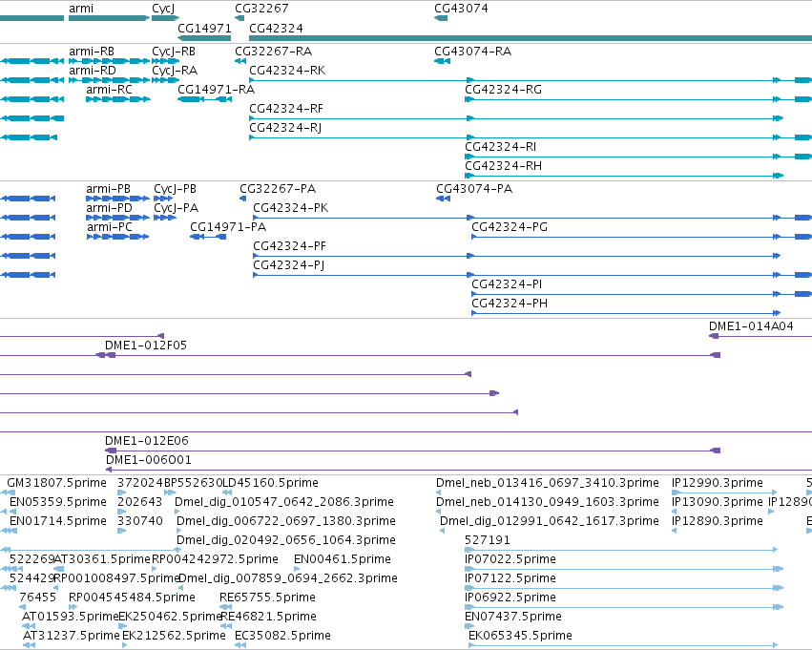
Task: Click transcript CG42324-RF
Action: tap(286, 109)
